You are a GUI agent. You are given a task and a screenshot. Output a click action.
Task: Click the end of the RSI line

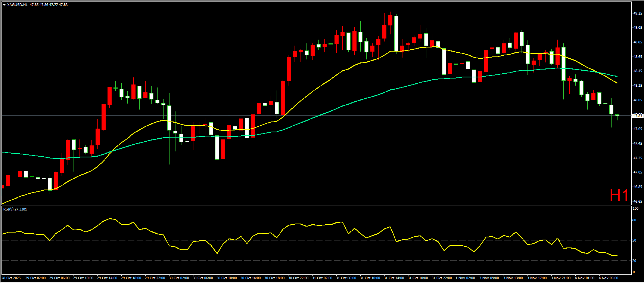tap(617, 256)
